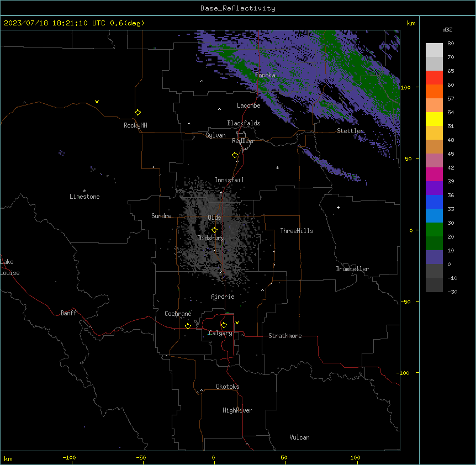
Task: Pick the blue 33-36 dBZ legend swatch
Action: [434, 202]
